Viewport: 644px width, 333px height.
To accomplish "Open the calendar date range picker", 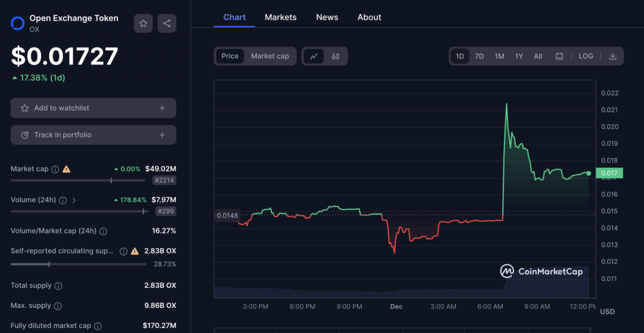I will 559,56.
